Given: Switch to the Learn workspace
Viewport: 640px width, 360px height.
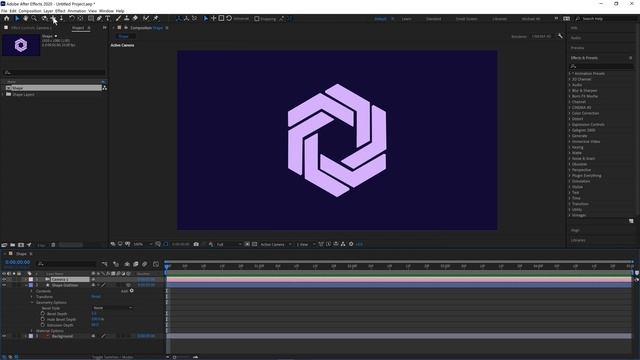Looking at the screenshot, I should click(x=407, y=19).
